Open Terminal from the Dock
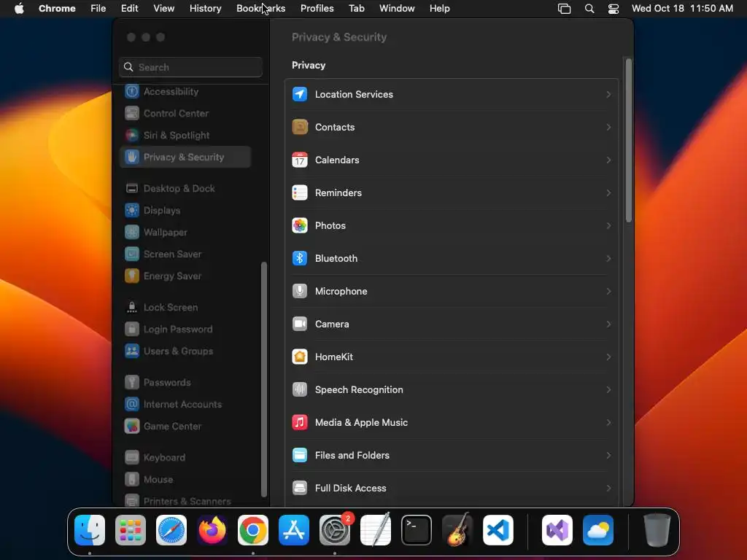 pos(417,530)
